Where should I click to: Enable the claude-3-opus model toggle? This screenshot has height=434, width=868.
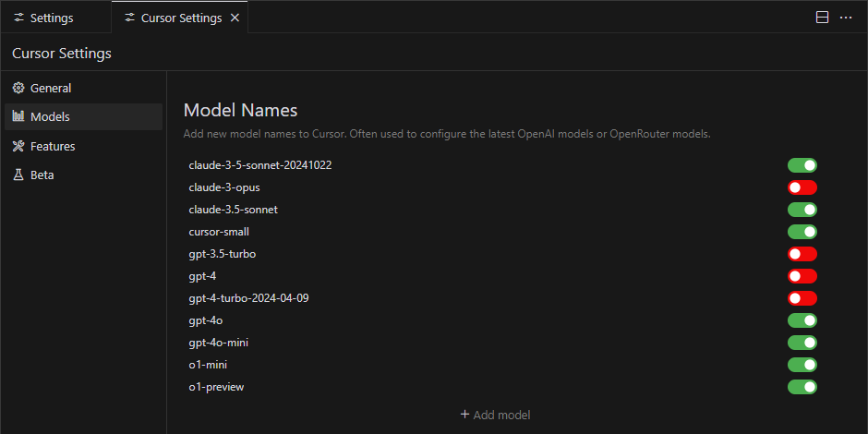[x=802, y=187]
